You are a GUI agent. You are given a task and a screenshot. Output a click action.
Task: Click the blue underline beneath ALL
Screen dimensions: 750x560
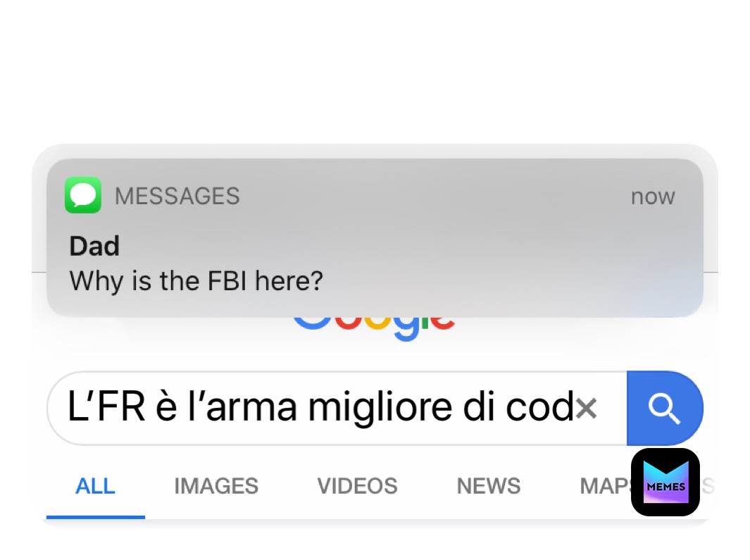point(96,517)
